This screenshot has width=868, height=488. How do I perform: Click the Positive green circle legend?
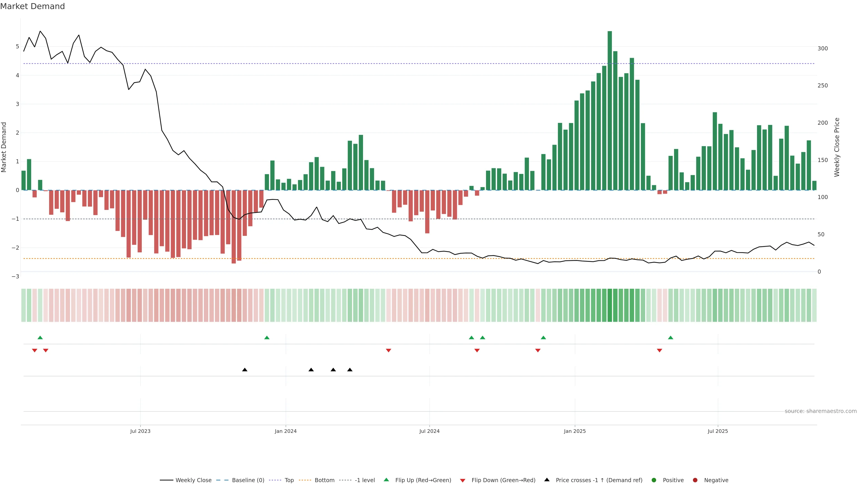(x=654, y=480)
